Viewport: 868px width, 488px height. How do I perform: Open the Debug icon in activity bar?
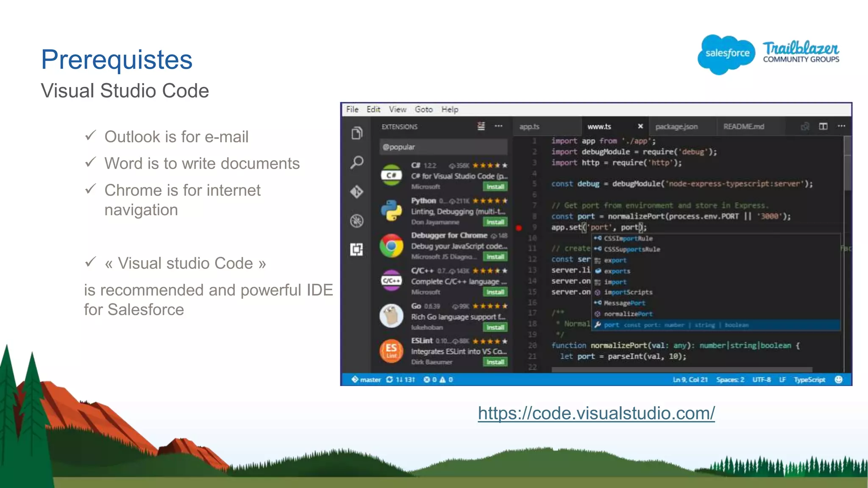coord(357,221)
